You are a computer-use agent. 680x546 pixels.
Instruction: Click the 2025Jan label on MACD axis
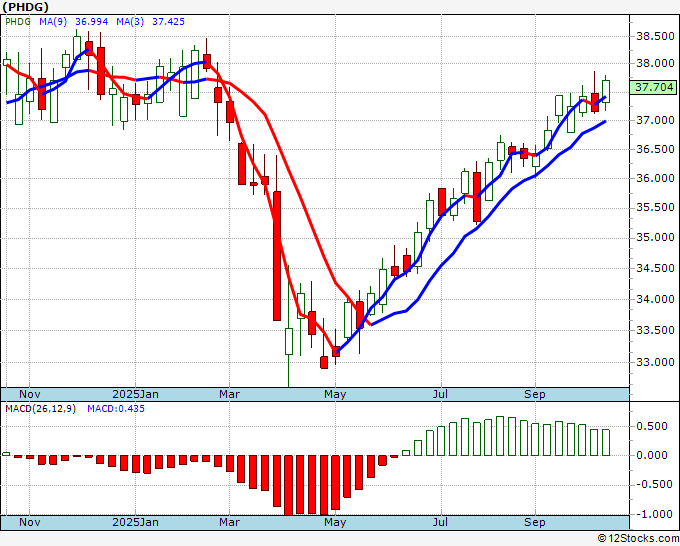click(135, 522)
